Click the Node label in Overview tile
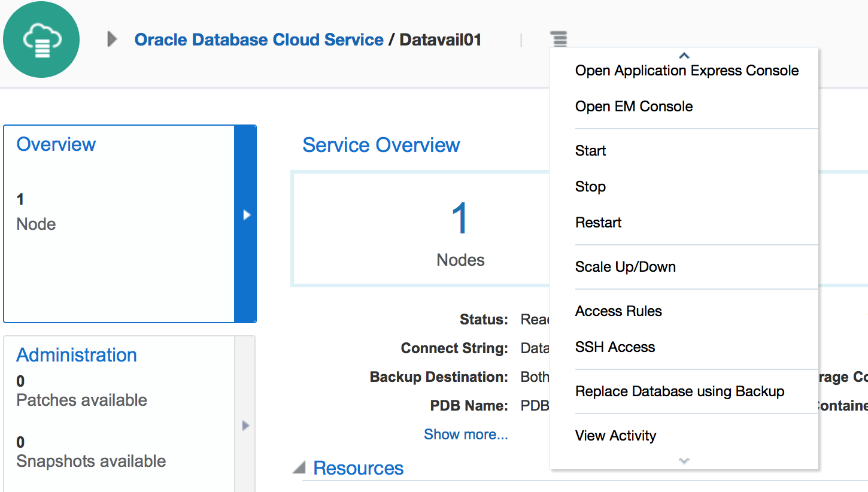 coord(36,224)
